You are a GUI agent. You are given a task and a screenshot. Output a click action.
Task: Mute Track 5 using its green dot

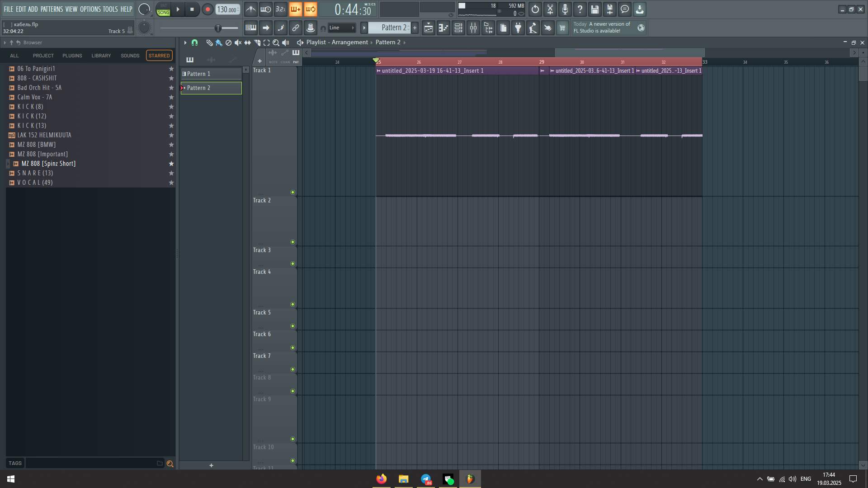[x=292, y=326]
